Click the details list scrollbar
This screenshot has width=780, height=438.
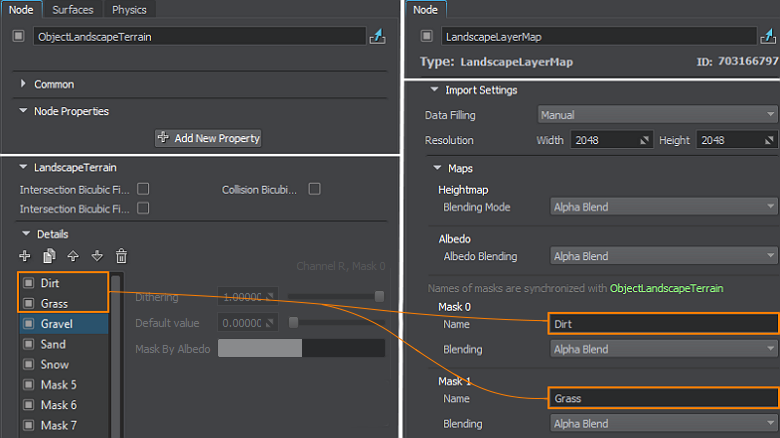coord(115,355)
